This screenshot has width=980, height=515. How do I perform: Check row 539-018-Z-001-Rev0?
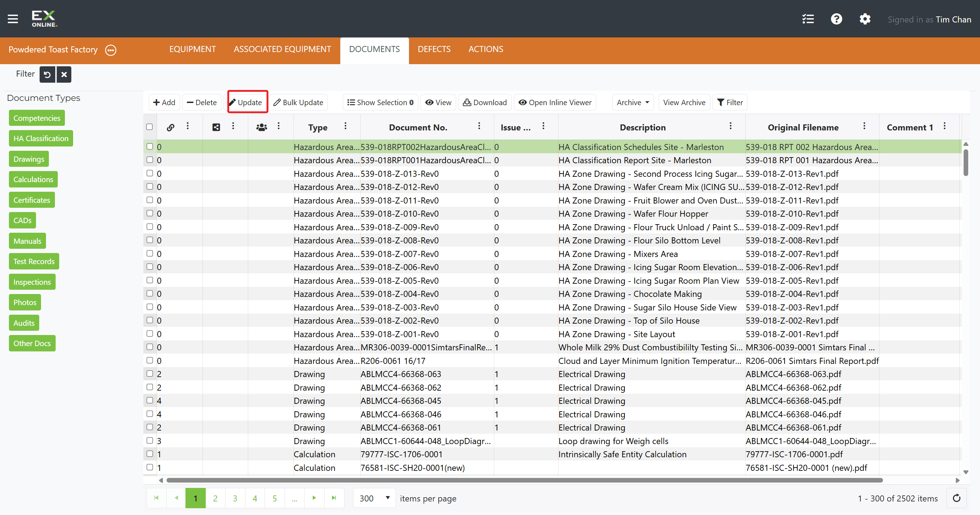(150, 333)
